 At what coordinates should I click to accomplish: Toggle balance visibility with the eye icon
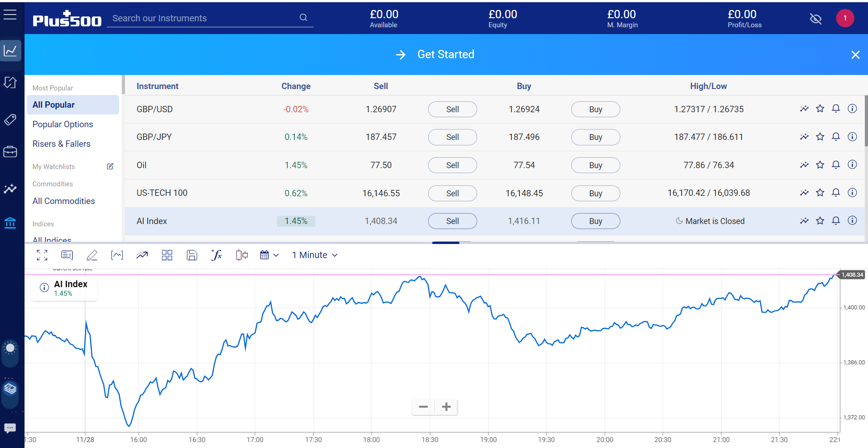816,19
